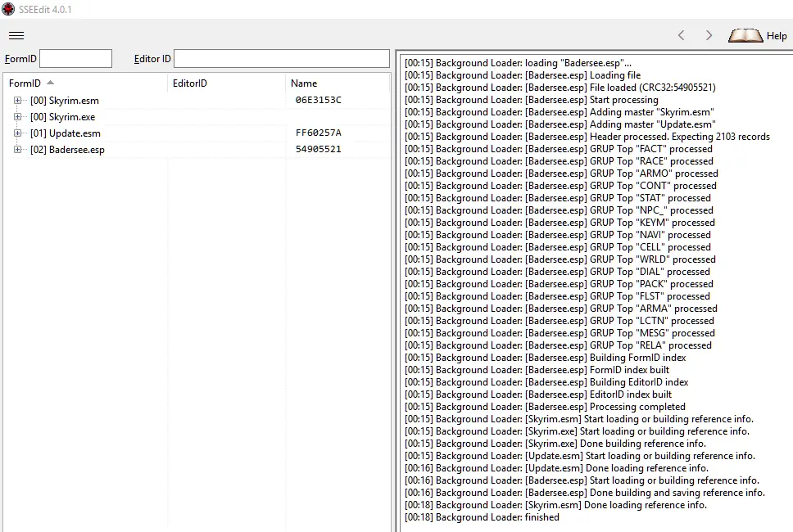Click log line GRUP Top "MESG" processed
This screenshot has height=532, width=793.
(x=560, y=333)
